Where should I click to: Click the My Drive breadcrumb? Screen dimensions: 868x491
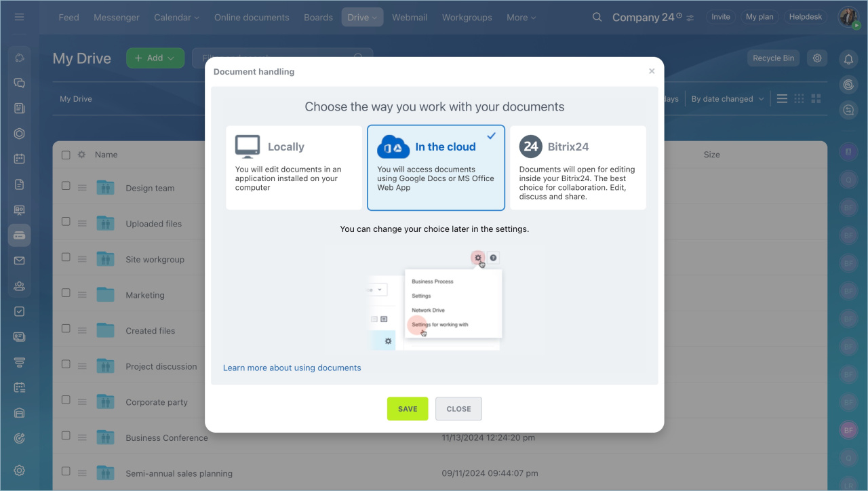(x=76, y=99)
